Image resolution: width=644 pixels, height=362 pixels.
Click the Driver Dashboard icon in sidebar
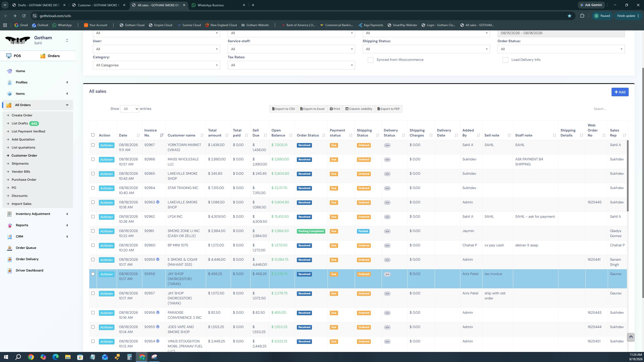pyautogui.click(x=10, y=270)
